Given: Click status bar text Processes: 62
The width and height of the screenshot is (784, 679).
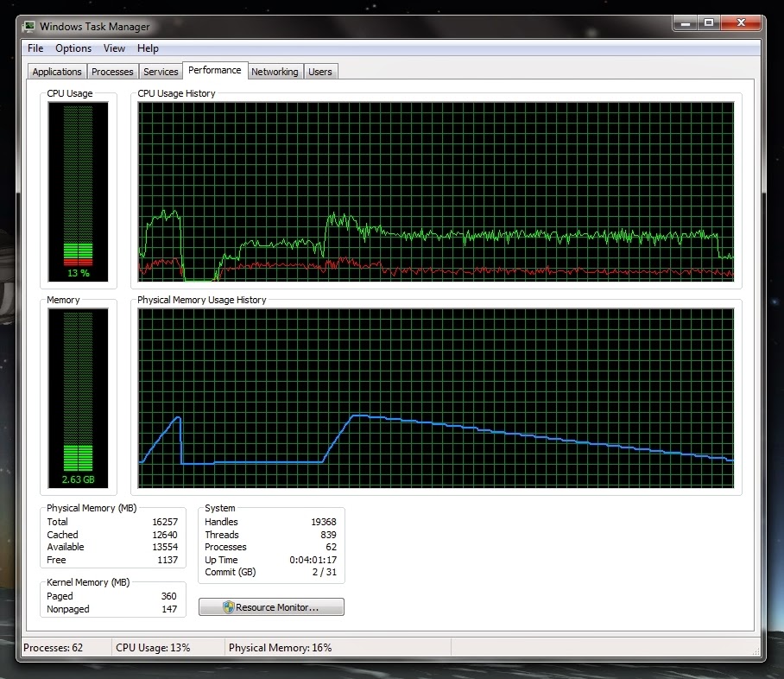Looking at the screenshot, I should (x=53, y=648).
